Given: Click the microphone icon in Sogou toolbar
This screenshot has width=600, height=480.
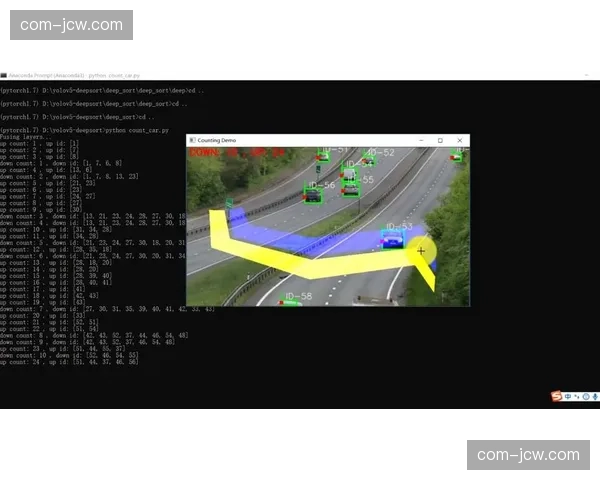Looking at the screenshot, I should point(593,397).
